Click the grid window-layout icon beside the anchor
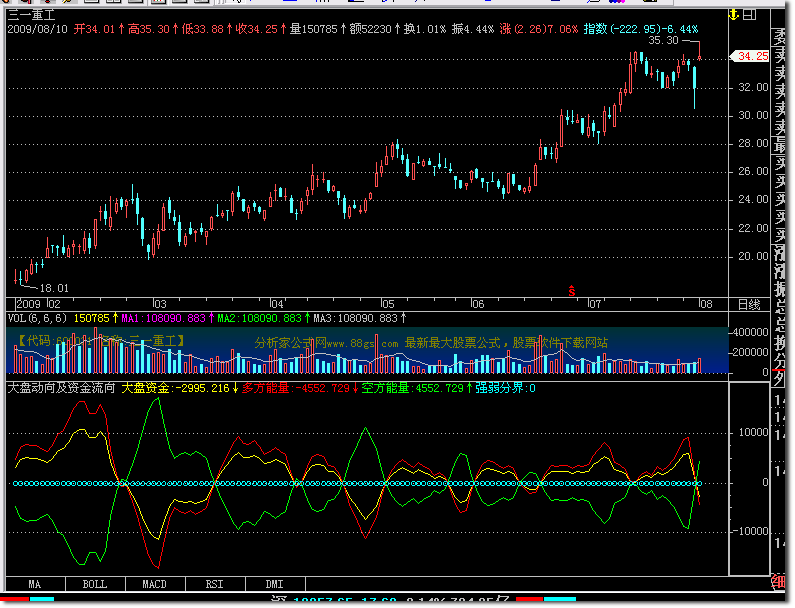The image size is (795, 608). click(x=749, y=15)
